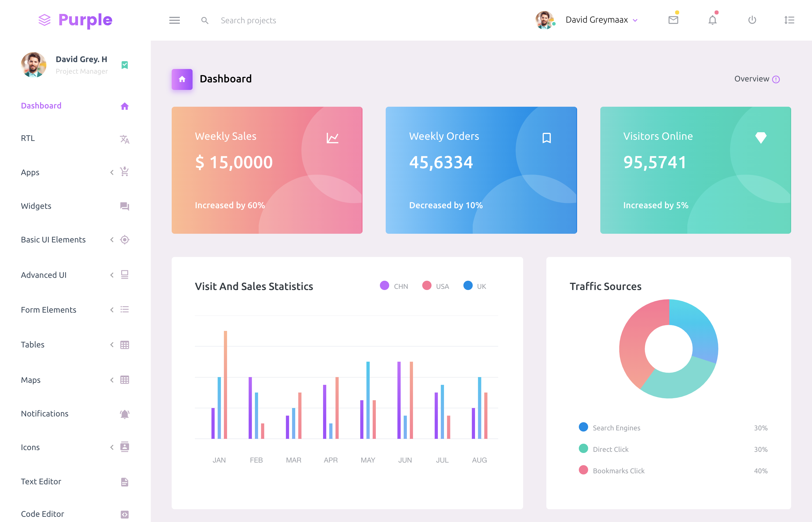Click the hamburger menu toggle button
Viewport: 812px width, 522px height.
(x=175, y=19)
